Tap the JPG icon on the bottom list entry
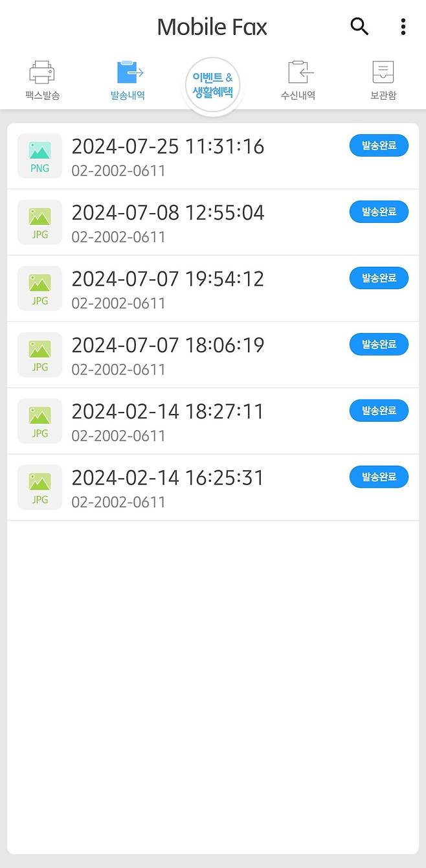426x868 pixels. tap(39, 487)
